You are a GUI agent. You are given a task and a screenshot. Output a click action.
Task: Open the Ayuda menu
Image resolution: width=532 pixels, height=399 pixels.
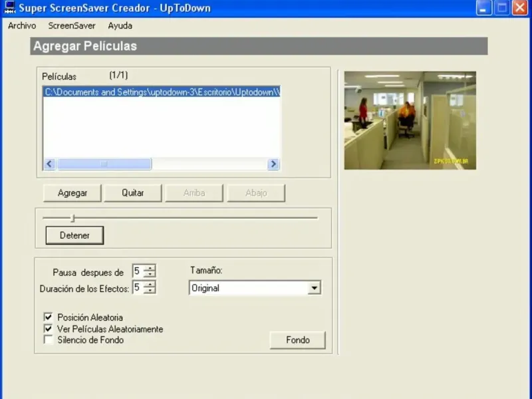[120, 26]
